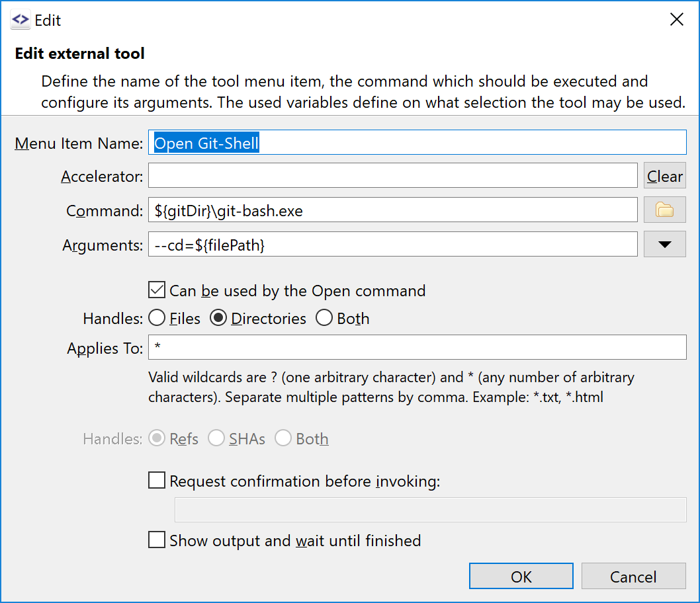Click the disabled confirmation message field
This screenshot has height=603, width=700.
(x=430, y=509)
